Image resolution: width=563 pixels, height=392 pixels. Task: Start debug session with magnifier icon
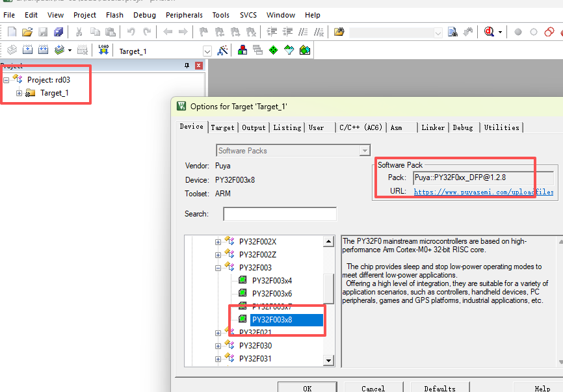point(489,32)
